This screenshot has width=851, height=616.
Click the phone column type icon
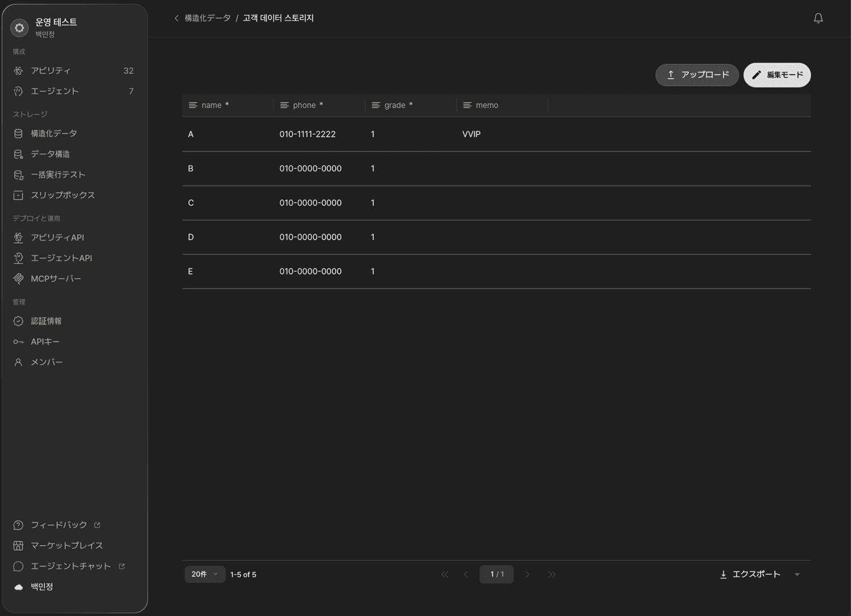[x=285, y=105]
